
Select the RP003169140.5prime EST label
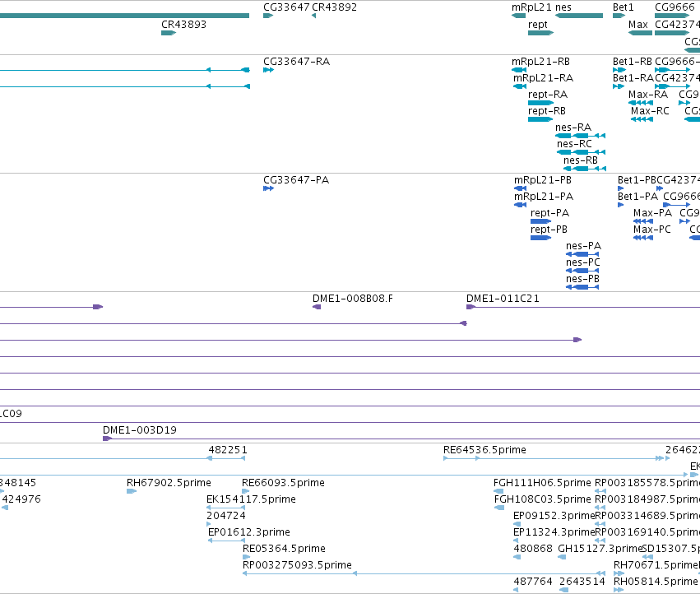tap(647, 533)
